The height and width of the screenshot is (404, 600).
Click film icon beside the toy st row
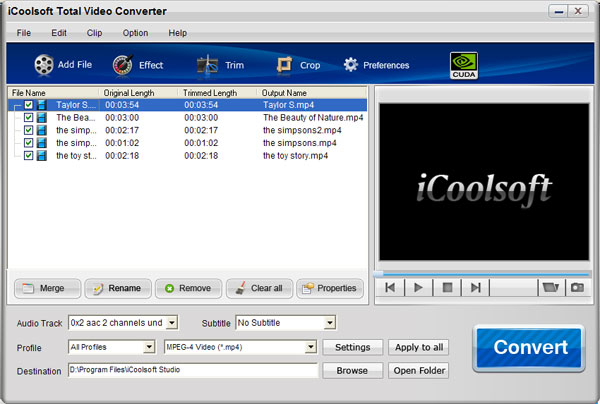click(42, 155)
